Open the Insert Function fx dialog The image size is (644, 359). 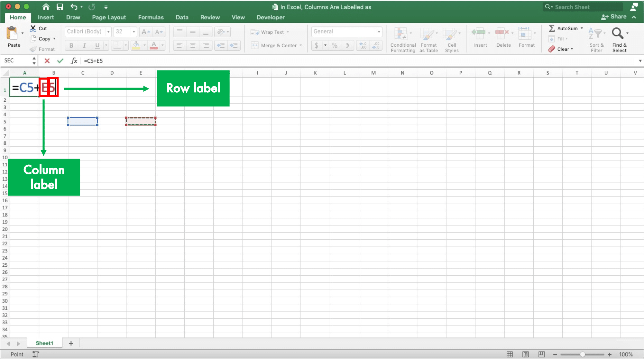74,60
